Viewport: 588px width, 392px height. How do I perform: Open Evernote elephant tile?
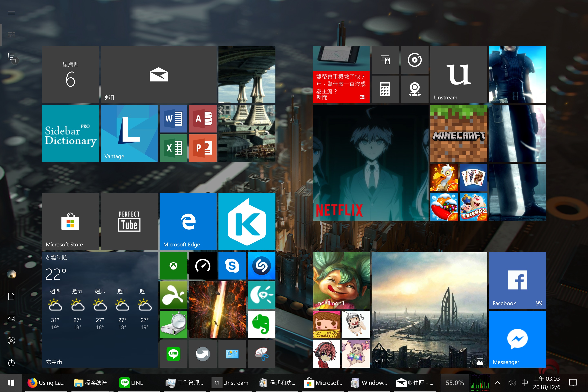click(262, 324)
